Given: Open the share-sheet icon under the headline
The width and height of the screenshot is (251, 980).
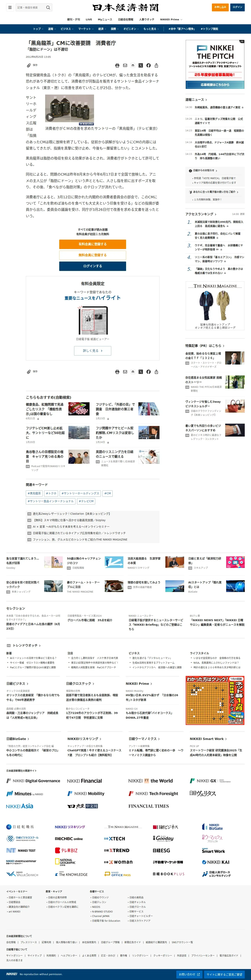Looking at the screenshot, I should [156, 65].
